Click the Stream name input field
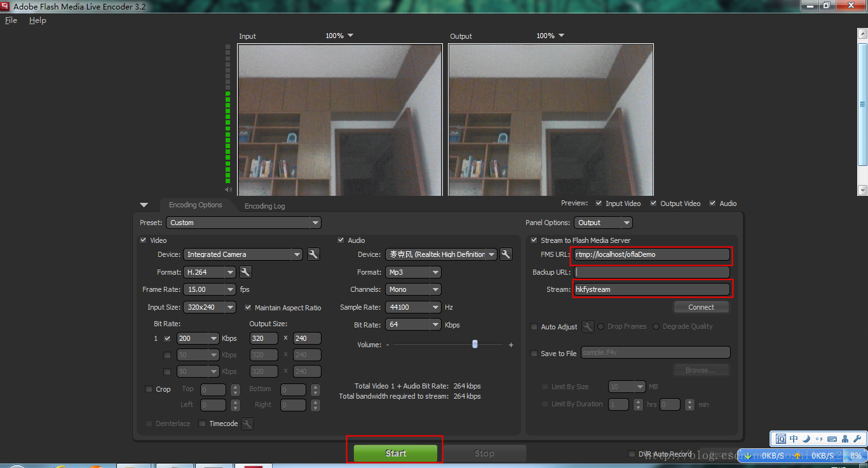This screenshot has height=468, width=868. click(x=651, y=289)
